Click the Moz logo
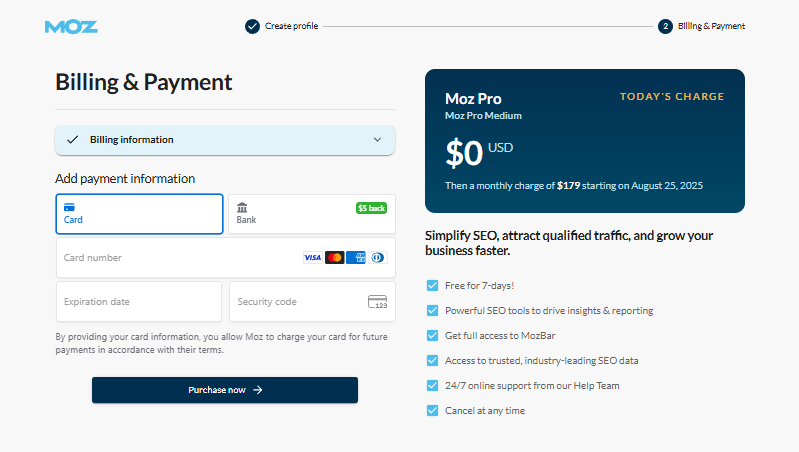Viewport: 799px width, 452px height. [71, 26]
